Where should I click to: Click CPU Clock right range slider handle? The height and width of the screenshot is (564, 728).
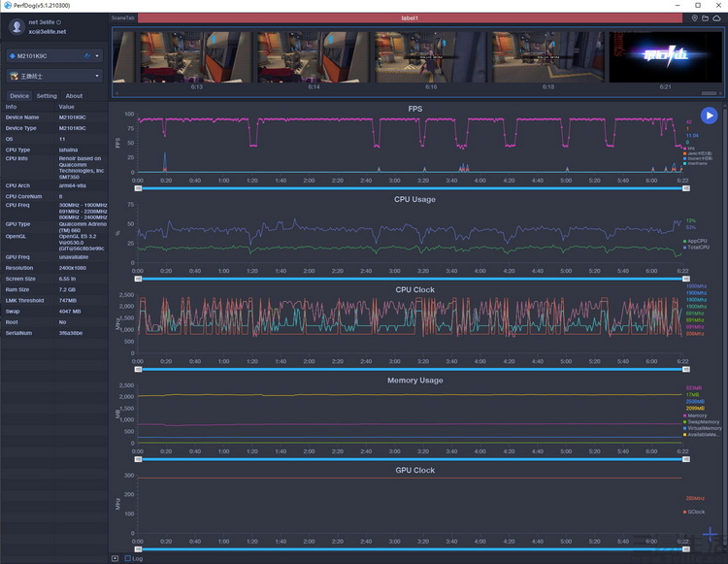[686, 370]
